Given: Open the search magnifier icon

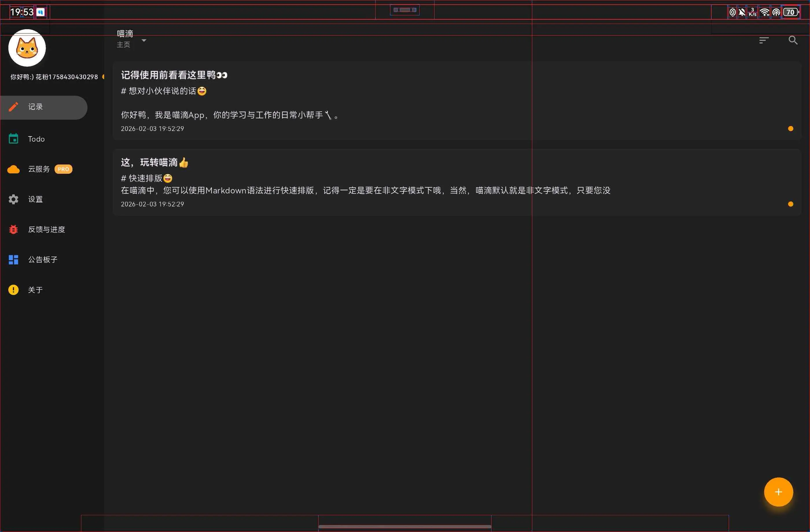Looking at the screenshot, I should 793,40.
